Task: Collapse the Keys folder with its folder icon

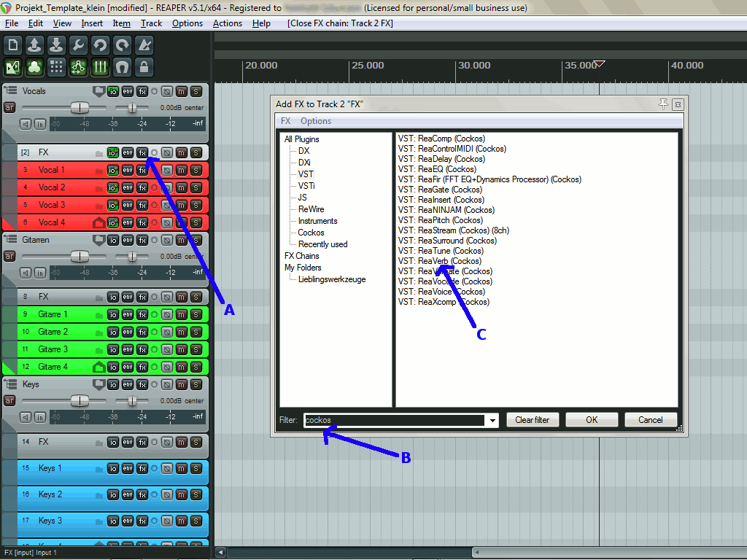Action: pyautogui.click(x=98, y=384)
